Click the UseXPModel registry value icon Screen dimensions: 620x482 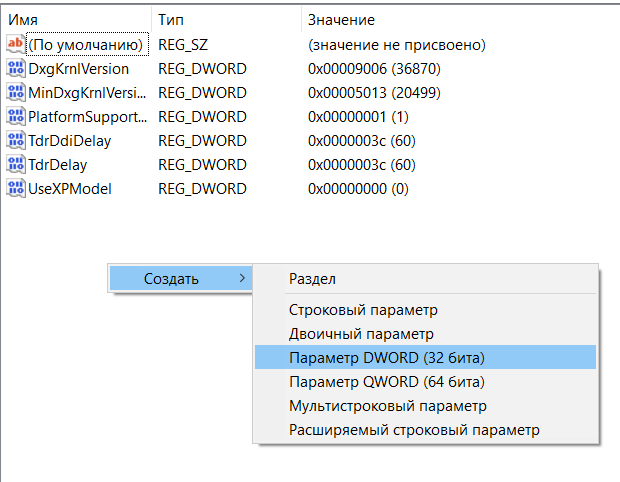click(15, 189)
